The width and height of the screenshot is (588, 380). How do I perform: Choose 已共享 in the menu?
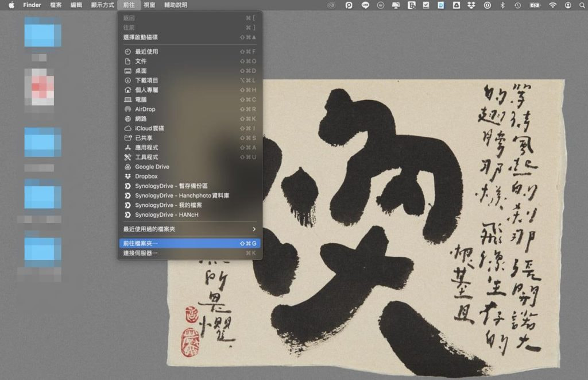(x=189, y=138)
